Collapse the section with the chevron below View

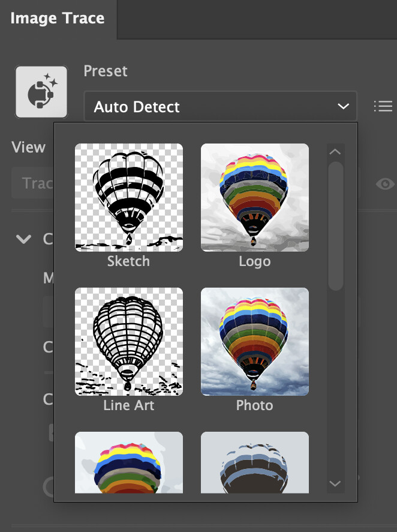click(x=24, y=240)
